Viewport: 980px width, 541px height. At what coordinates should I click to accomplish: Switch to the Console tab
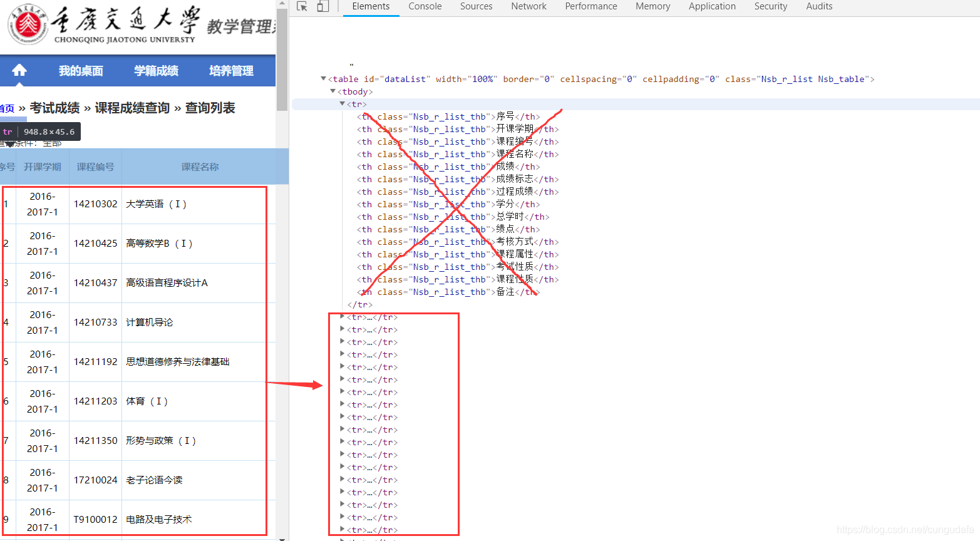click(x=425, y=6)
